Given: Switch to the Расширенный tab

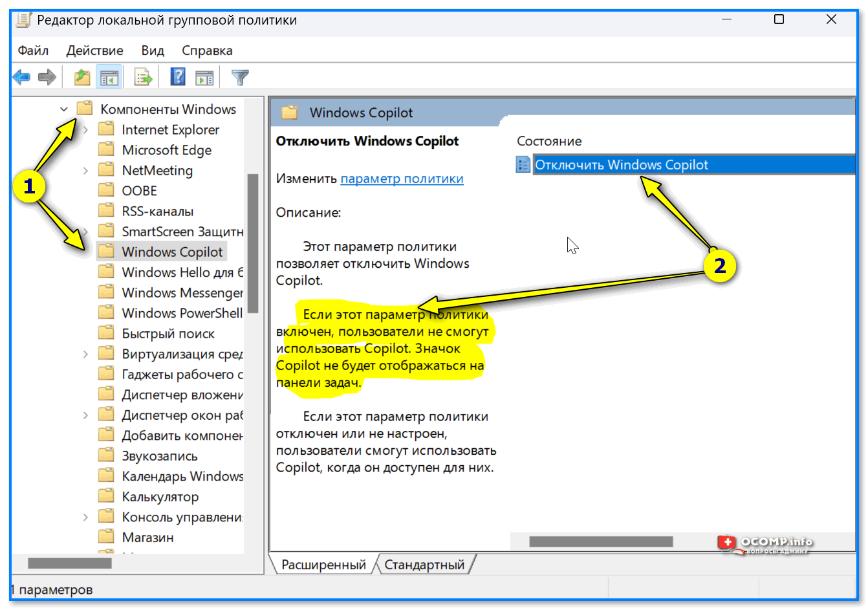Looking at the screenshot, I should click(x=323, y=565).
